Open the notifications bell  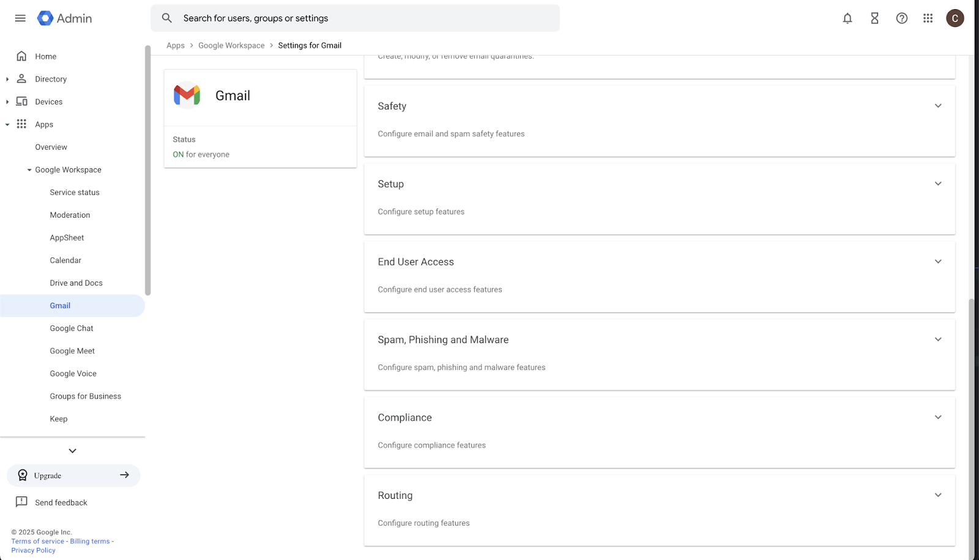coord(847,18)
